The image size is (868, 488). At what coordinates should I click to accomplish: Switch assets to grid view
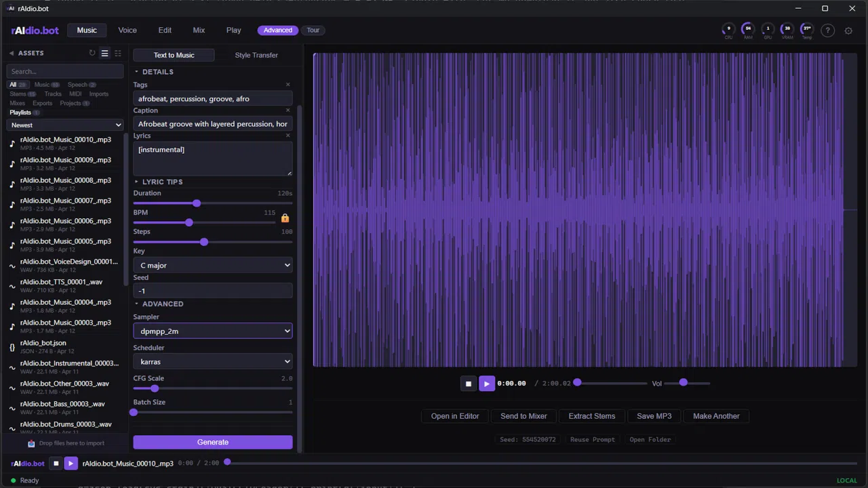(x=118, y=53)
